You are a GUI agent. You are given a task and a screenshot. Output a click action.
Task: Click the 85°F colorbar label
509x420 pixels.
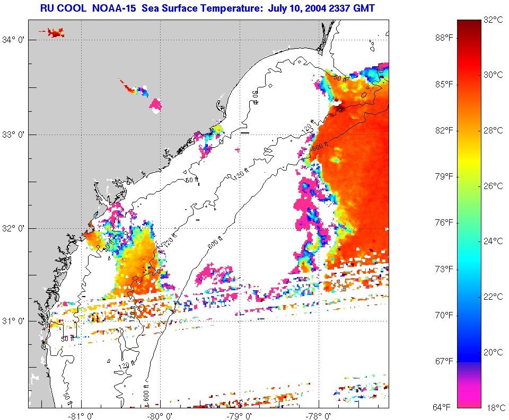(x=444, y=85)
